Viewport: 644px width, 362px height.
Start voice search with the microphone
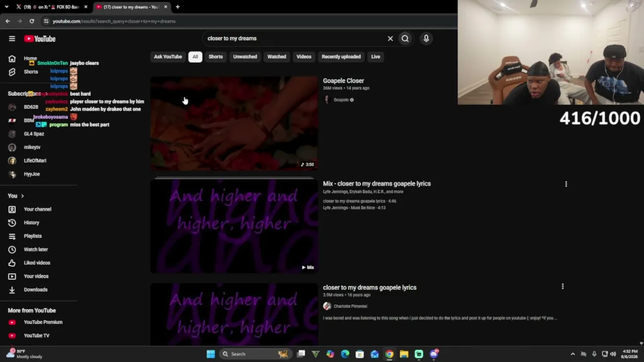click(x=426, y=38)
